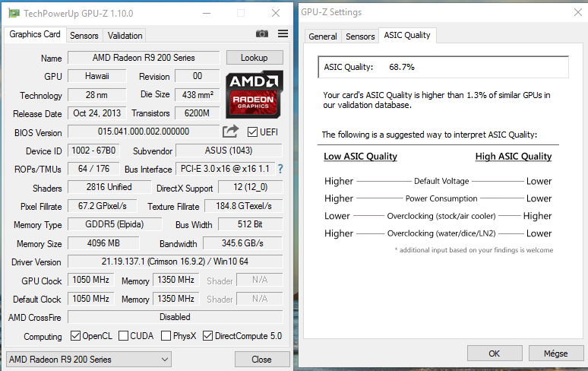Click the Lookup button

pos(254,58)
